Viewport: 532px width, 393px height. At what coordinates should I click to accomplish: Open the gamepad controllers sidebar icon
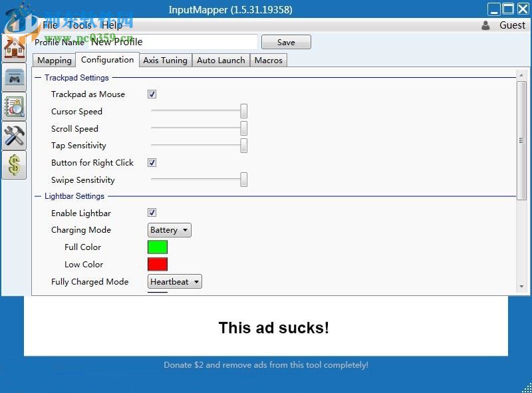14,78
